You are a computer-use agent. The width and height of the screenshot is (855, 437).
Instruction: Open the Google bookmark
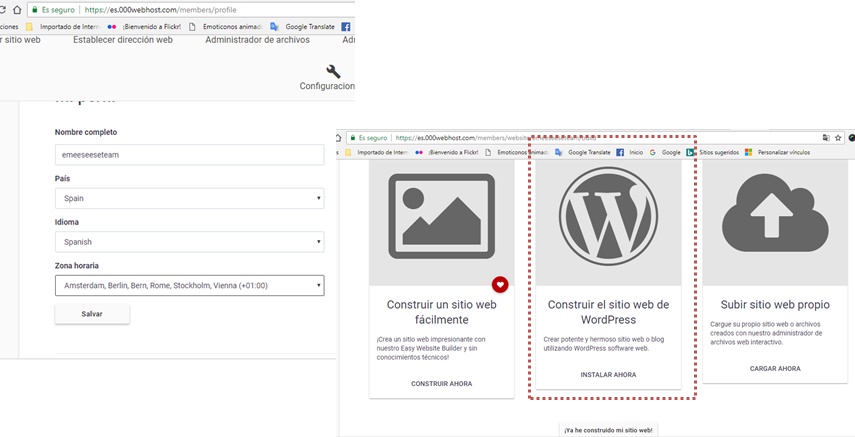pos(665,153)
